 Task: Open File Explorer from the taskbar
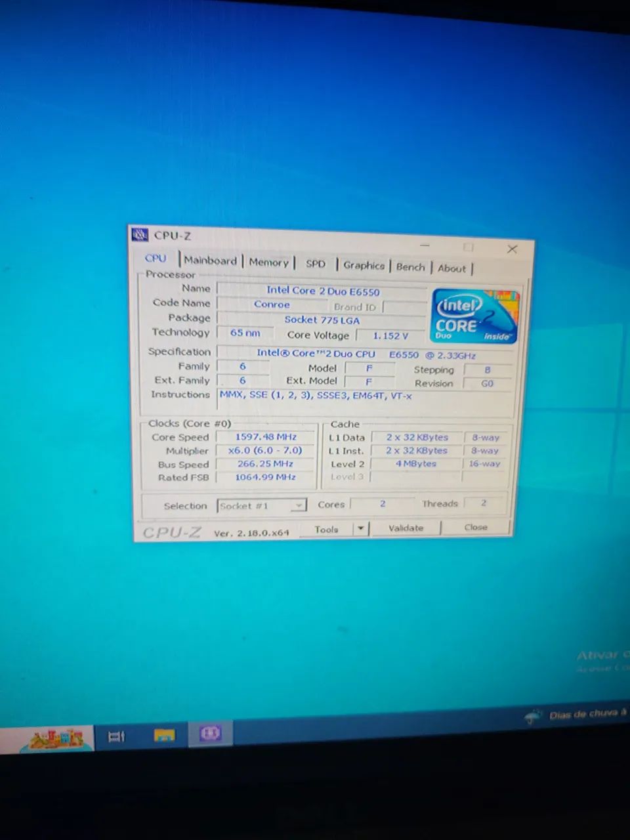[164, 735]
